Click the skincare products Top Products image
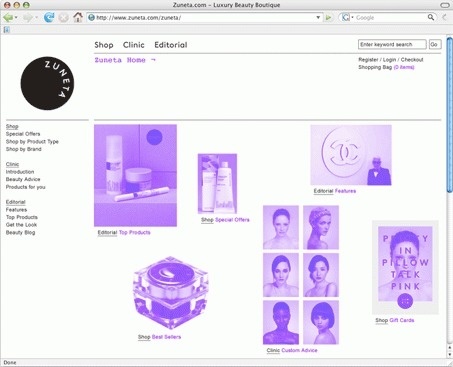 [x=135, y=176]
